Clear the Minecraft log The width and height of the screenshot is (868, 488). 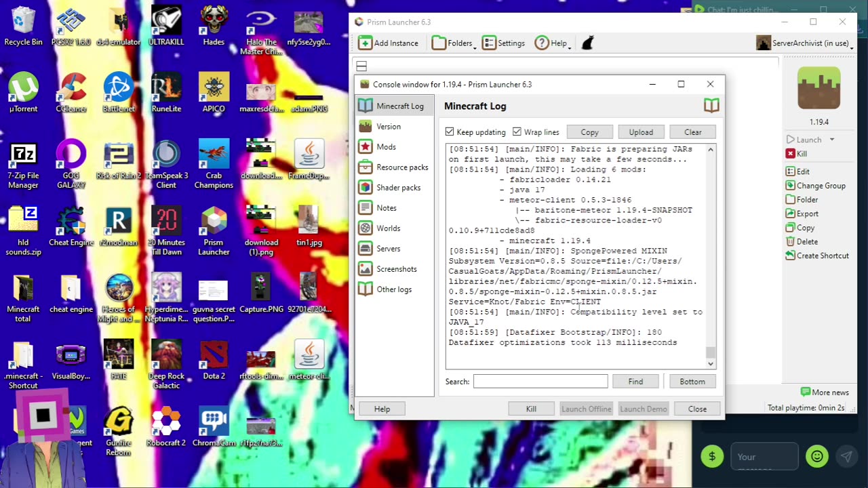(692, 132)
